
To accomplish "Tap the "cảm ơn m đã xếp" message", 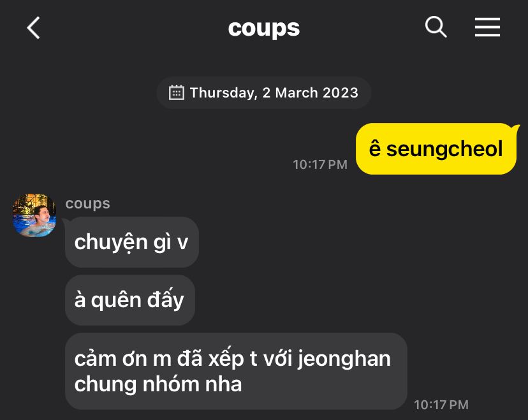I will coord(236,371).
